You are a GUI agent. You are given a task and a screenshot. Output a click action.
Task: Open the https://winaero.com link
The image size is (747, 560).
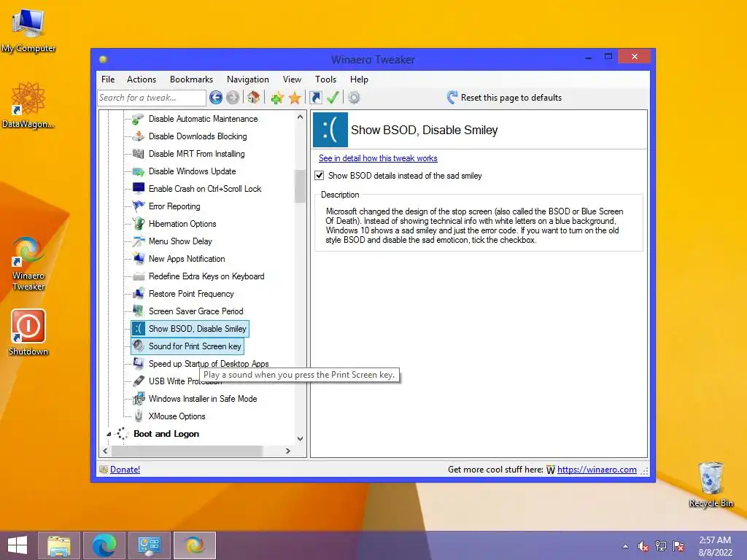597,470
